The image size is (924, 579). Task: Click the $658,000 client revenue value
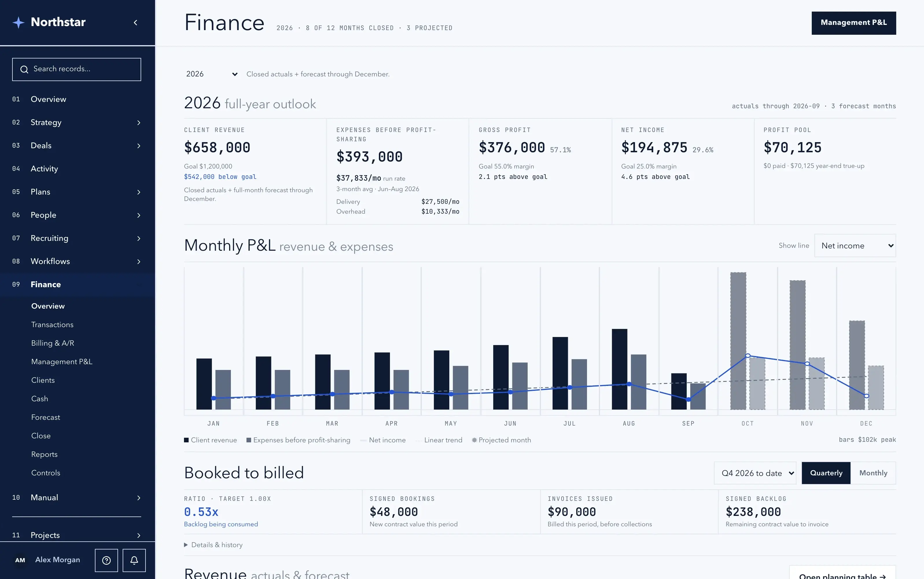(x=217, y=148)
